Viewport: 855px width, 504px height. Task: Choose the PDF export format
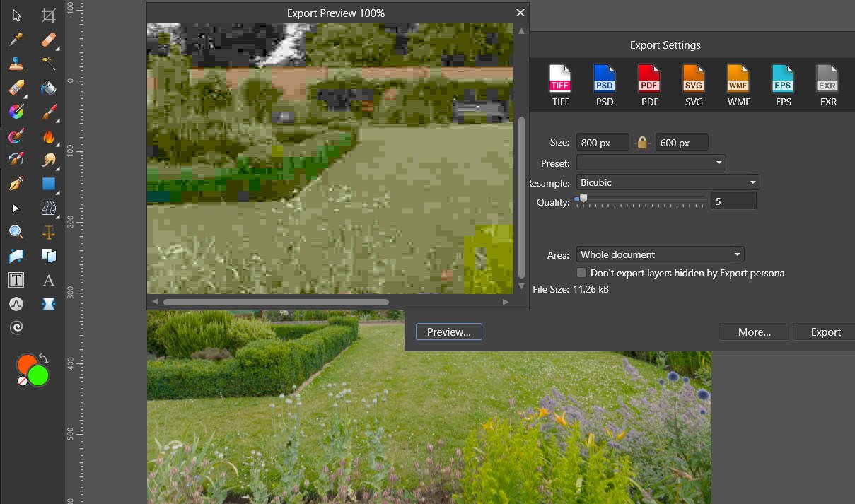649,85
